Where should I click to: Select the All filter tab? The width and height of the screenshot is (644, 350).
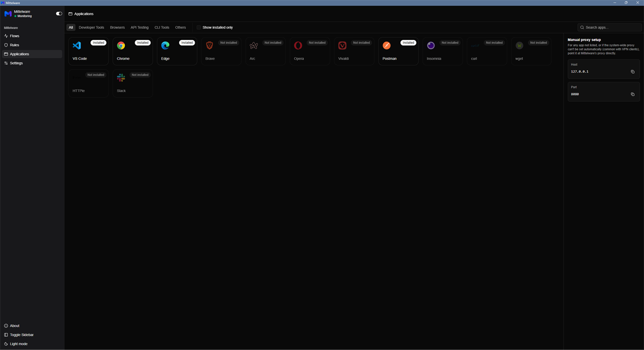tap(71, 28)
